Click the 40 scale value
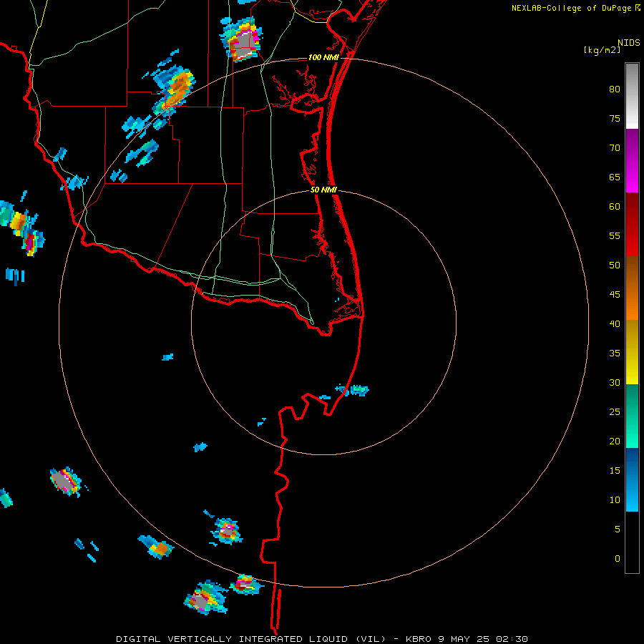Viewport: 644px width, 644px height. click(x=615, y=323)
